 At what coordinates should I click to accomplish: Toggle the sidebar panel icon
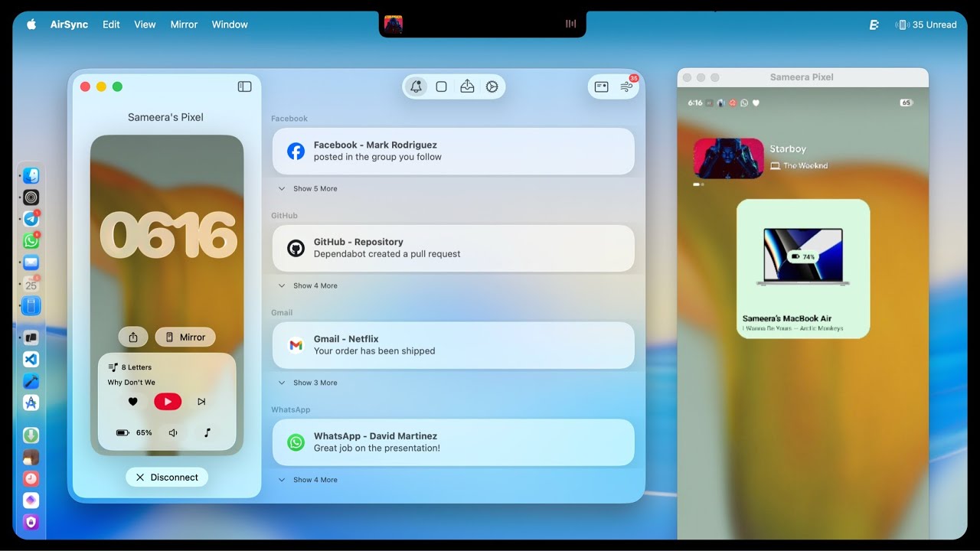(244, 86)
